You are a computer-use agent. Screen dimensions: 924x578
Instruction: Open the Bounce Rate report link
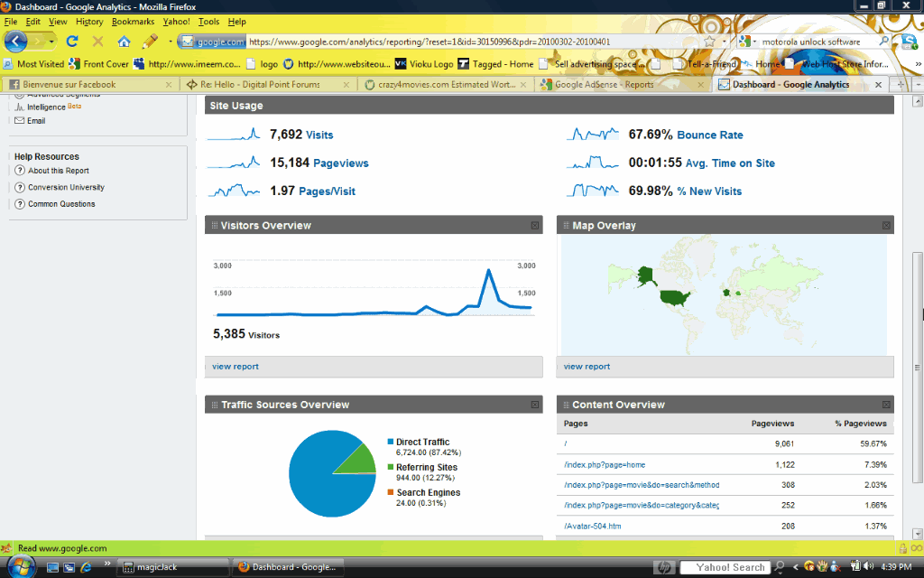coord(710,135)
